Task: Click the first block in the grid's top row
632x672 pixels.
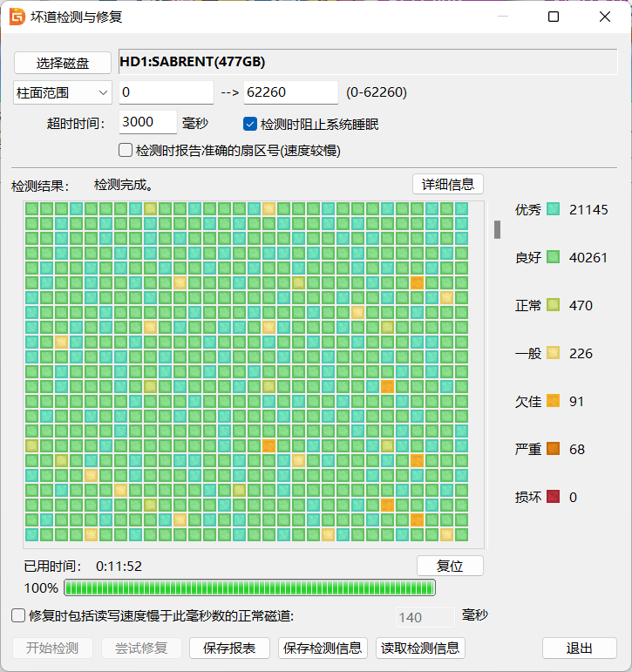Action: click(31, 208)
